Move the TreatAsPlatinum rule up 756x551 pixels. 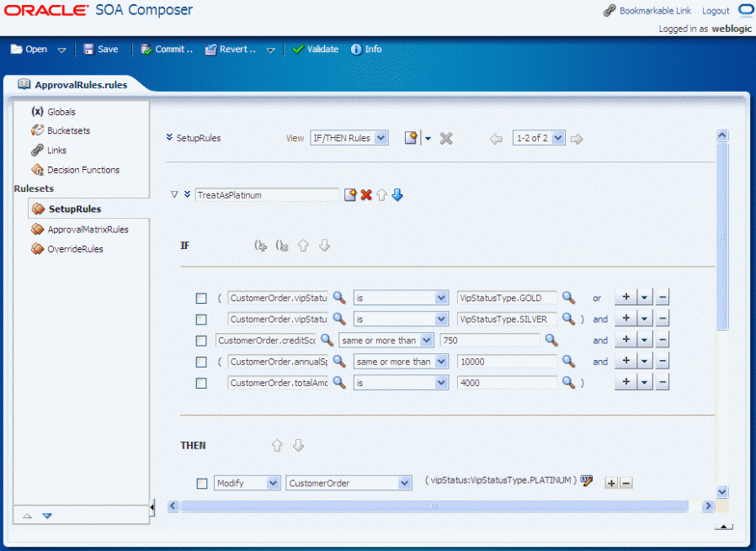coord(381,195)
